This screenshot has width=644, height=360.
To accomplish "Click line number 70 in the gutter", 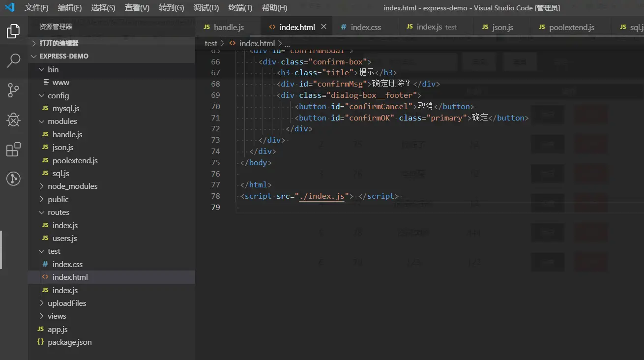I will click(x=215, y=106).
